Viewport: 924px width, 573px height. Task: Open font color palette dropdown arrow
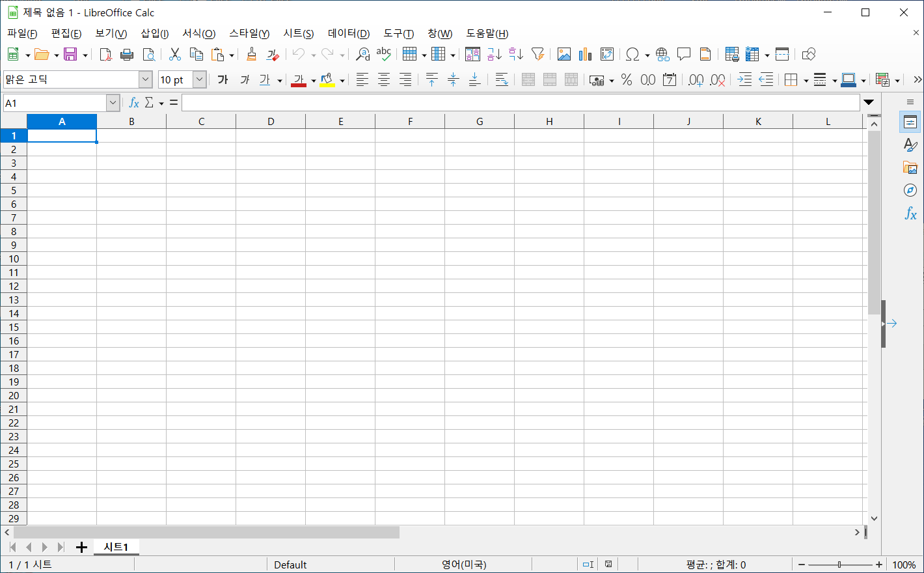tap(313, 80)
